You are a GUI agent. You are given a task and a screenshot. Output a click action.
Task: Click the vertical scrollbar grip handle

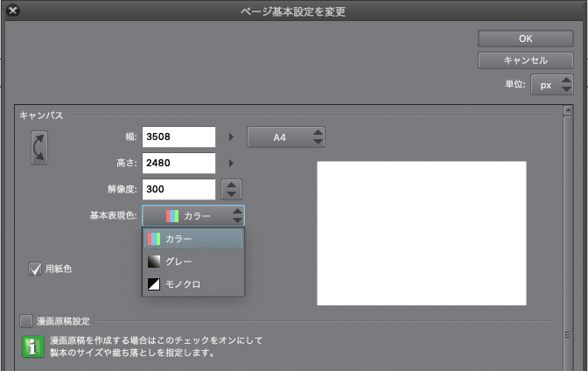tap(568, 335)
